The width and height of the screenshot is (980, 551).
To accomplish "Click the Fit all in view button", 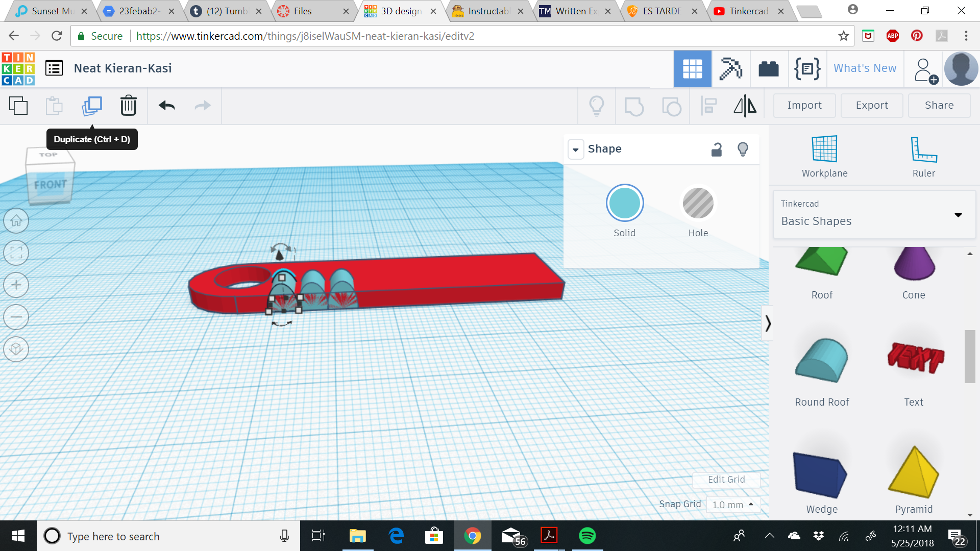I will (16, 253).
